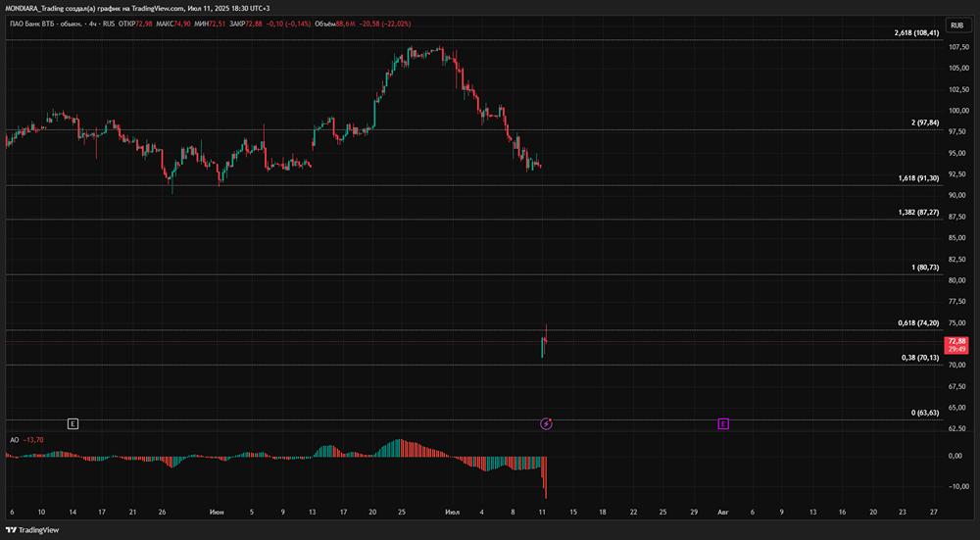Viewport: 980px width, 540px height.
Task: Click the Авг label on time axis
Action: [x=722, y=513]
